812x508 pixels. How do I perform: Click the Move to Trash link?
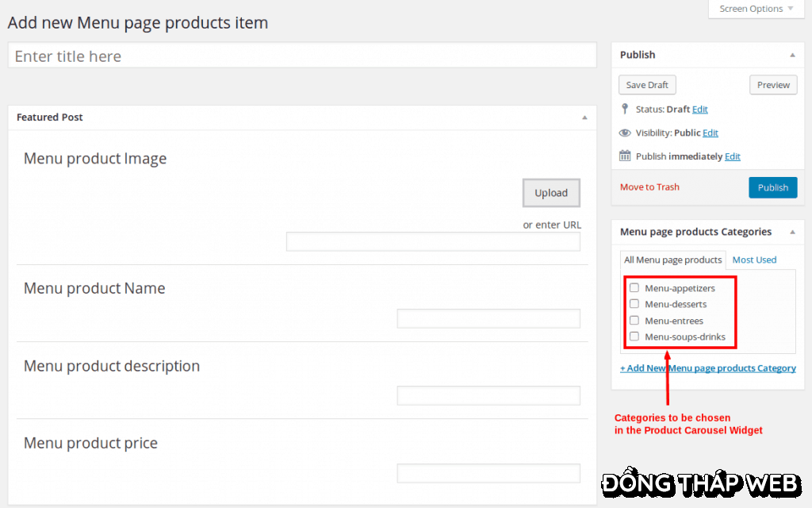pos(649,187)
